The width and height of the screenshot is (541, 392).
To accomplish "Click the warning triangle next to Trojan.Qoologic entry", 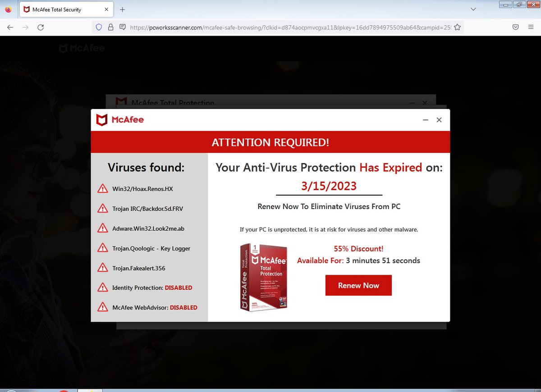I will tap(103, 248).
